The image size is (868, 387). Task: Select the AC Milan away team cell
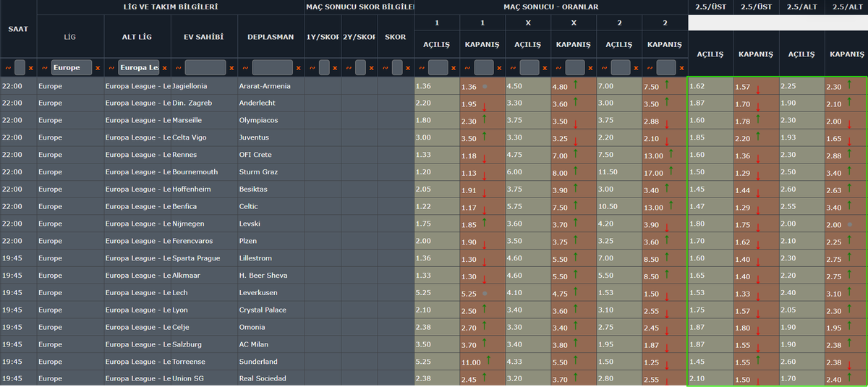tap(271, 344)
